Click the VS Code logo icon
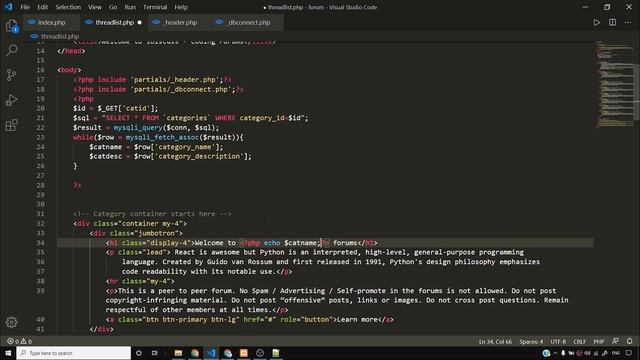The image size is (640, 360). click(x=9, y=7)
